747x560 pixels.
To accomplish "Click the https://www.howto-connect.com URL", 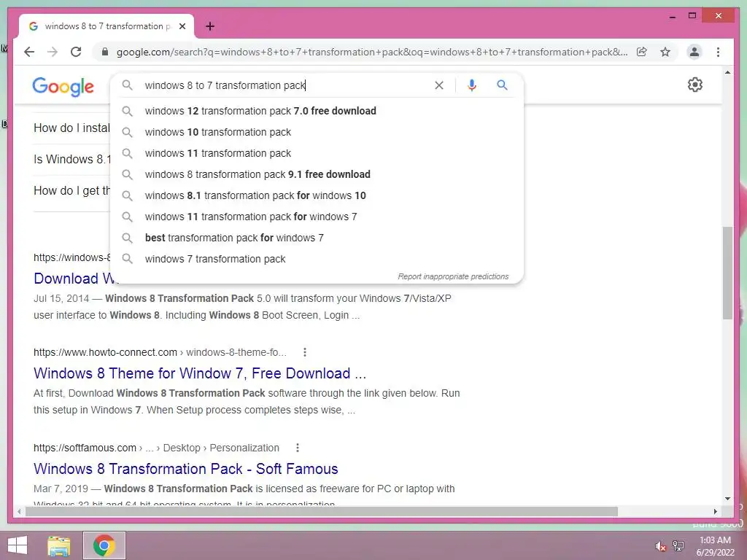I will 105,352.
